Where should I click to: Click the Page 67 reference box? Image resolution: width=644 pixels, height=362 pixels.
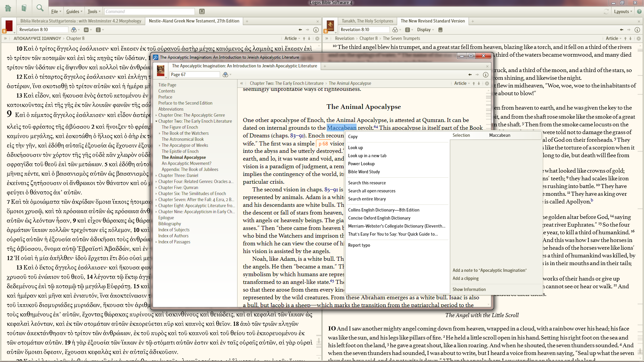(195, 75)
